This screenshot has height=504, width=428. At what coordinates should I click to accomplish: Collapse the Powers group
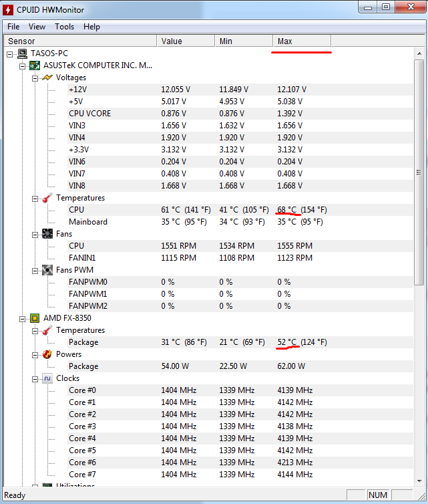click(35, 355)
